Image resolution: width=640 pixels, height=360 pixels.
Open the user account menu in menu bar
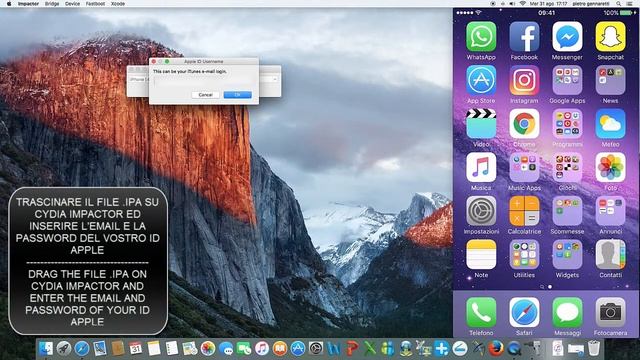click(591, 4)
